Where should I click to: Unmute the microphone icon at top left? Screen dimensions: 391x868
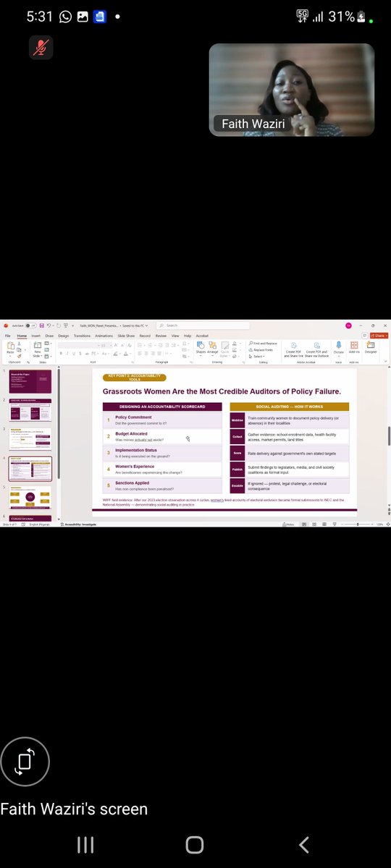pyautogui.click(x=41, y=48)
